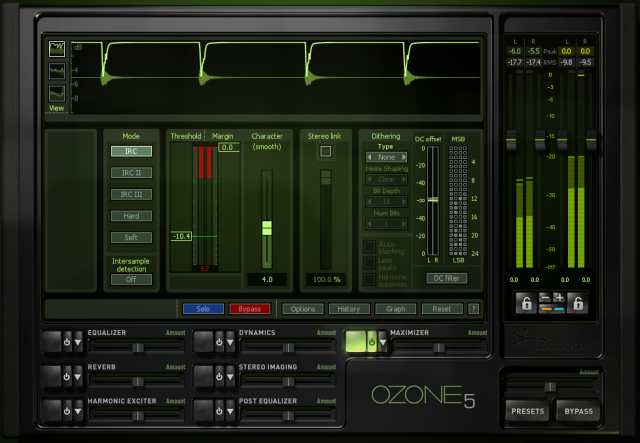The image size is (640, 443).
Task: Open the Harmonic Exciter module panel button
Action: (x=51, y=411)
